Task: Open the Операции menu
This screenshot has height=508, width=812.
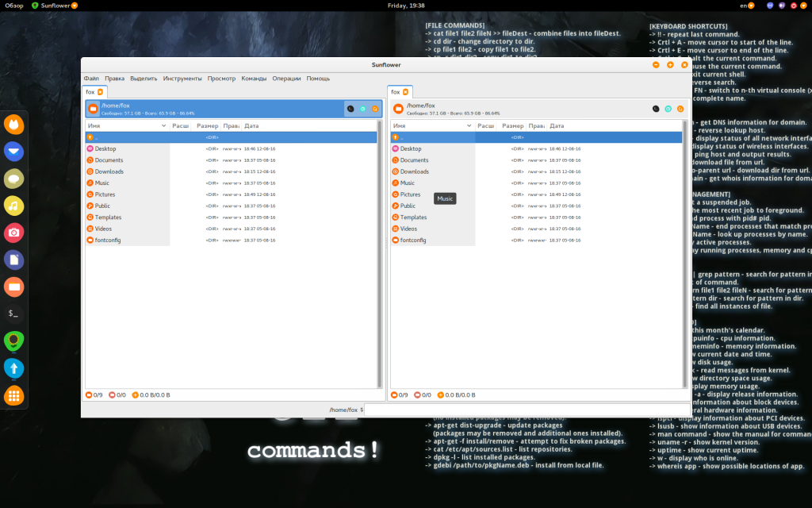Action: click(x=286, y=79)
